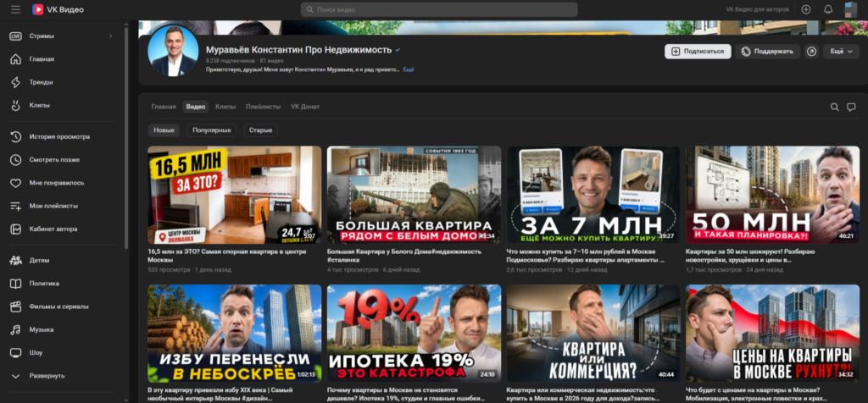Click the Подписаться button
This screenshot has width=868, height=403.
point(698,52)
